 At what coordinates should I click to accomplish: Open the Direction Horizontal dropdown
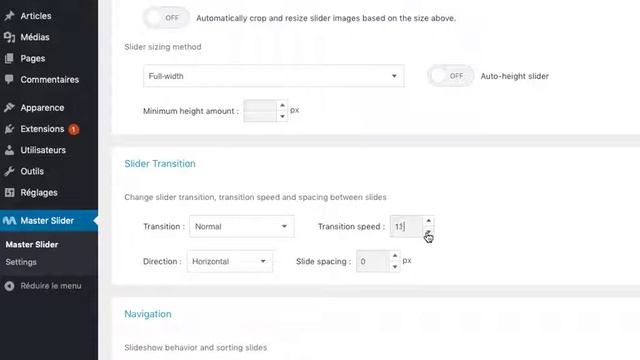click(230, 261)
